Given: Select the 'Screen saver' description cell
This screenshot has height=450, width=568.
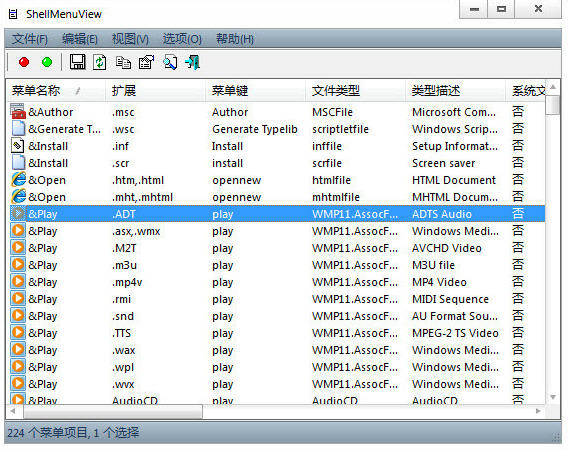Looking at the screenshot, I should coord(443,163).
